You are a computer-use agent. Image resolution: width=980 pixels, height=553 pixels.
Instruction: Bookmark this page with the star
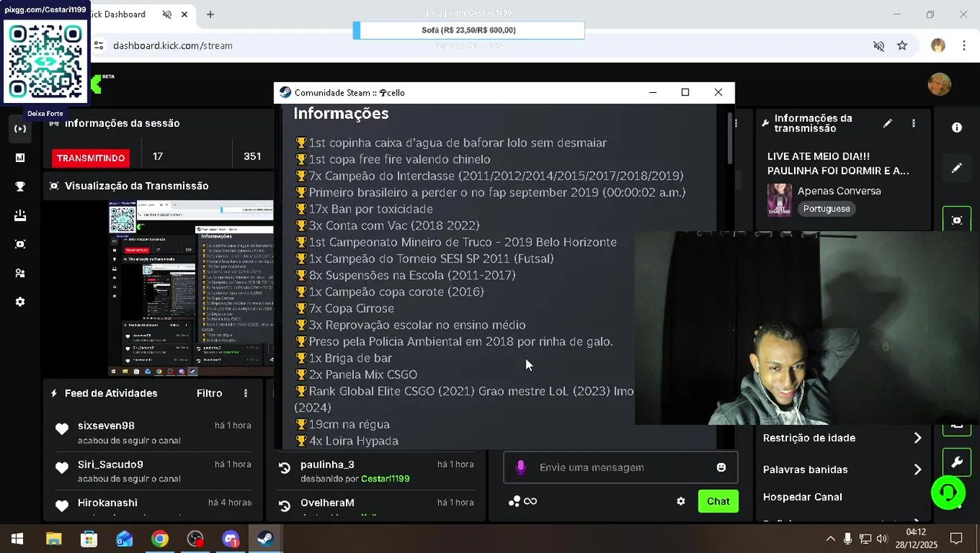(902, 45)
